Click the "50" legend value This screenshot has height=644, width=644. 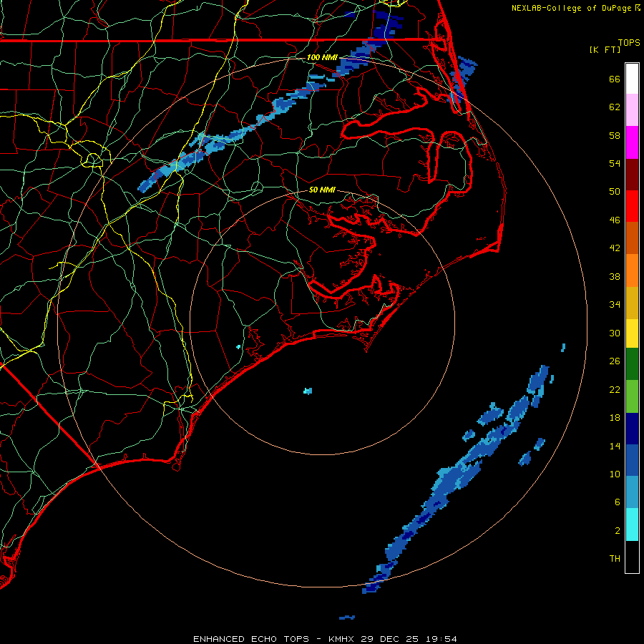pos(615,192)
